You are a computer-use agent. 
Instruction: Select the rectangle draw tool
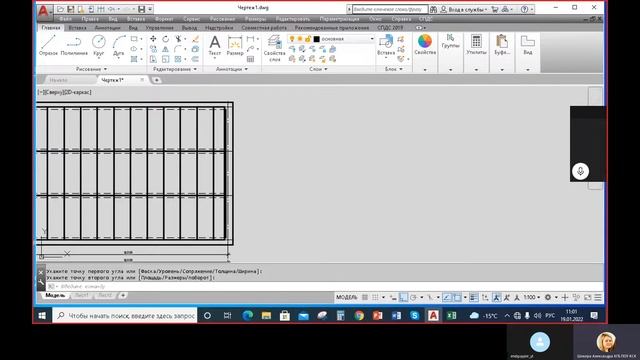coord(134,39)
